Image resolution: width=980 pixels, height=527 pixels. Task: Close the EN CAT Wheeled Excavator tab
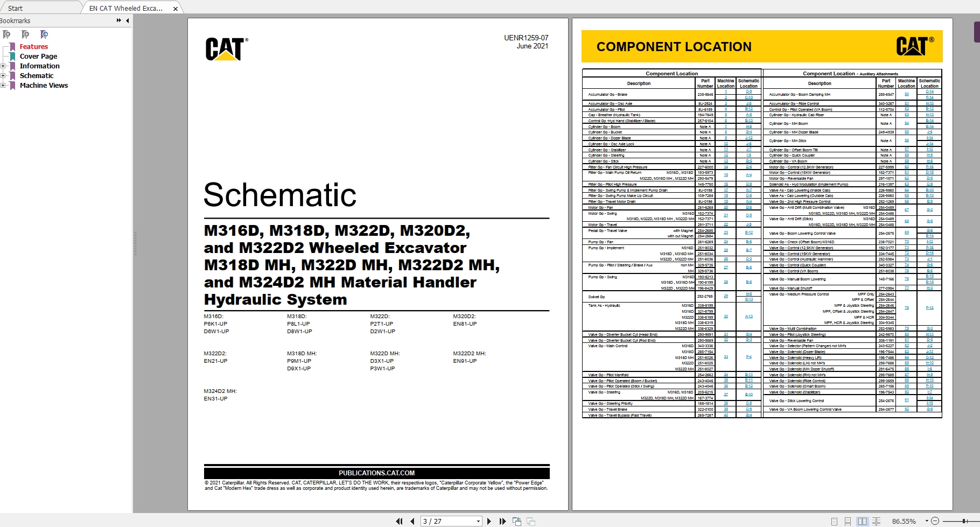[176, 9]
